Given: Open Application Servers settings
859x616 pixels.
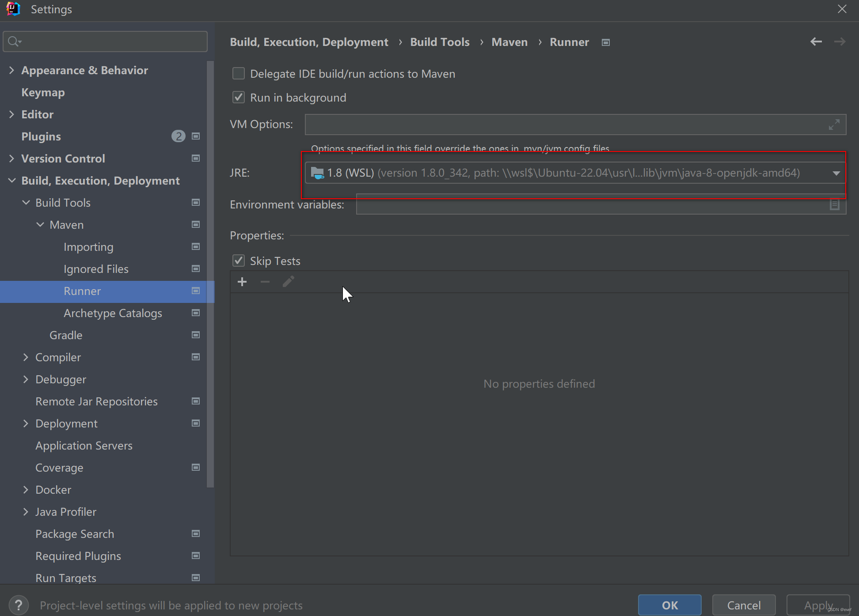Looking at the screenshot, I should (x=84, y=446).
